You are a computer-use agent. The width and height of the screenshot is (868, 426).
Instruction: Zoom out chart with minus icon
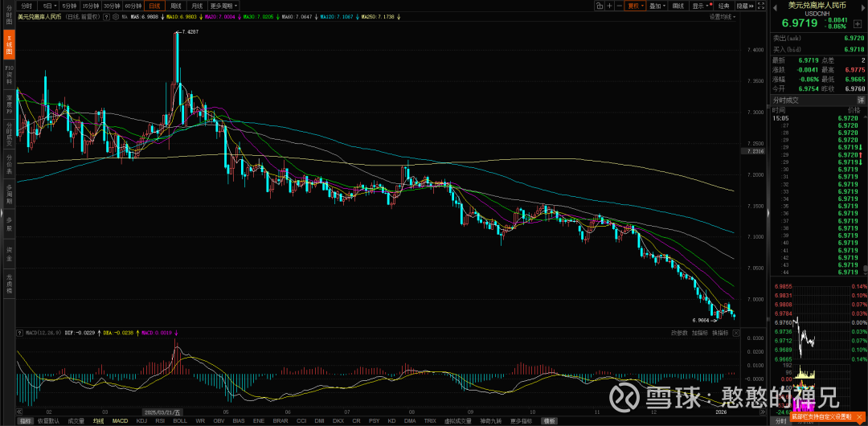[621, 6]
